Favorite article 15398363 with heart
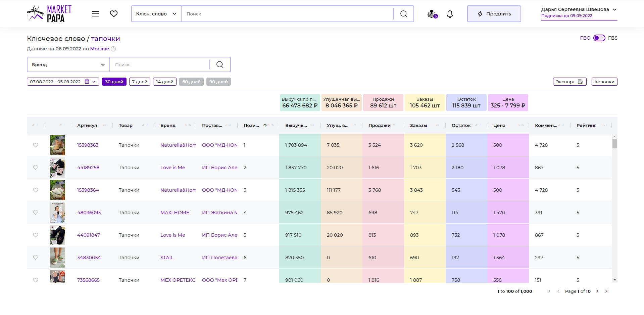 [x=36, y=145]
